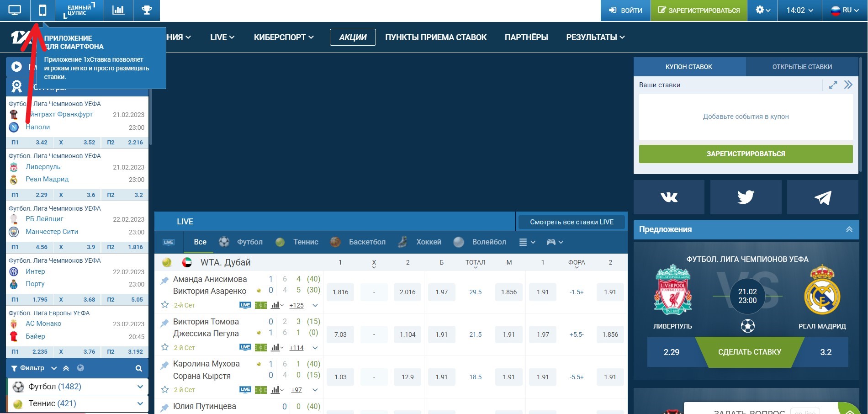868x414 pixels.
Task: Expand more markets for Анисимова match
Action: click(315, 305)
